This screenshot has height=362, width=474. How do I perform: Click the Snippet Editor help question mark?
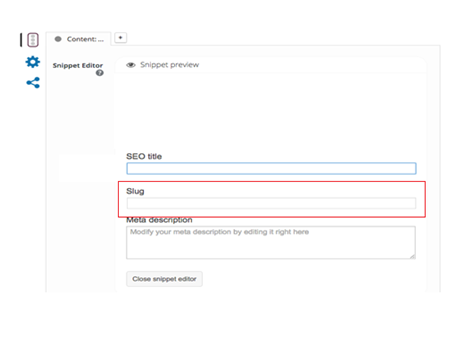pos(100,73)
